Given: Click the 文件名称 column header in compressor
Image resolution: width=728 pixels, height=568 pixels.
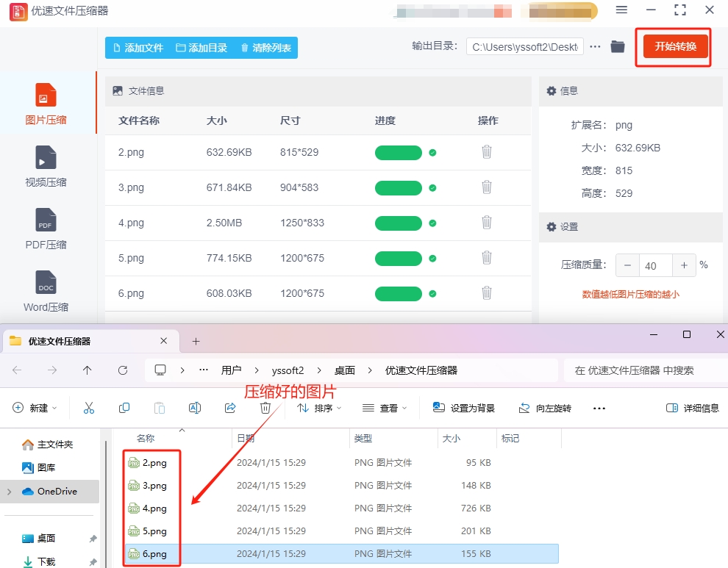Looking at the screenshot, I should (139, 121).
